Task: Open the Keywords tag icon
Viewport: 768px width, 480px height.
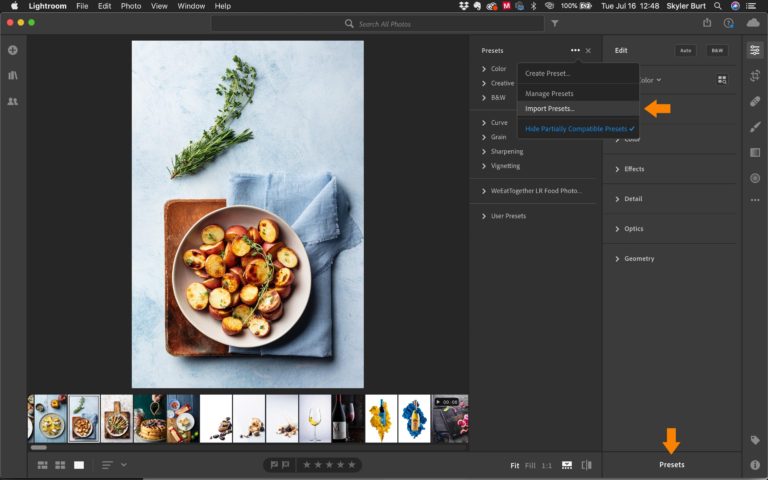Action: coord(755,440)
